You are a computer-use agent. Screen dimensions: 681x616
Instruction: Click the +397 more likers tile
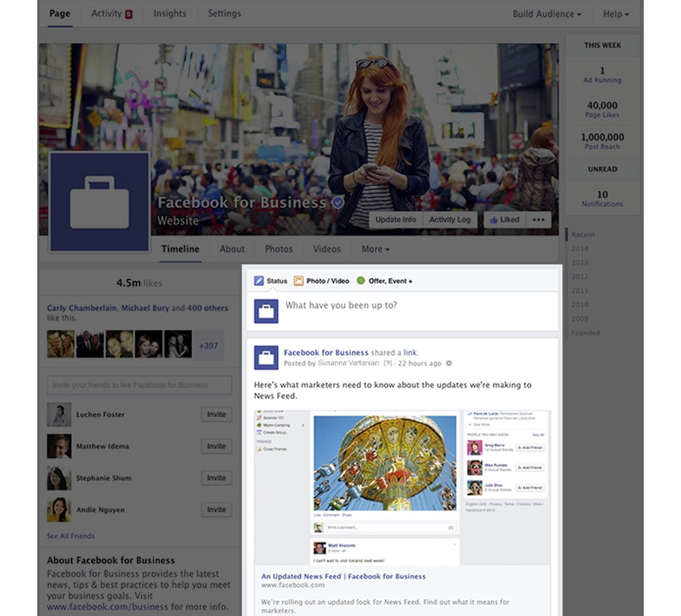click(x=208, y=345)
